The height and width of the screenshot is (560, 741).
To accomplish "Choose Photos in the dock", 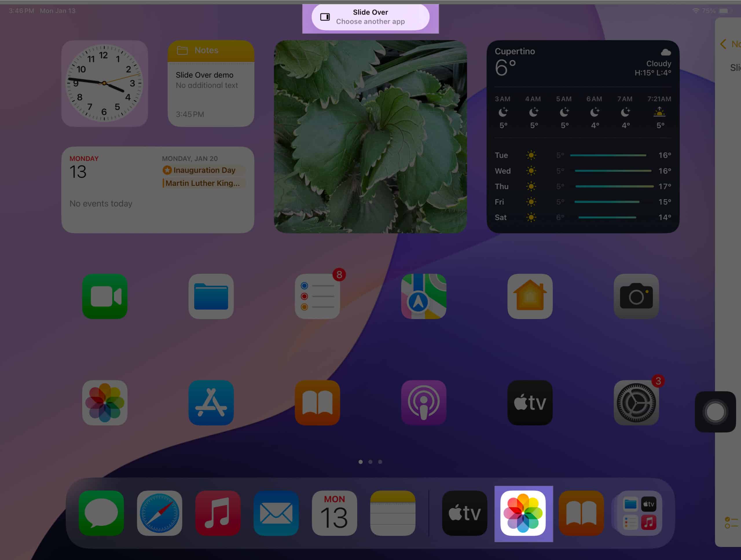I will (523, 513).
